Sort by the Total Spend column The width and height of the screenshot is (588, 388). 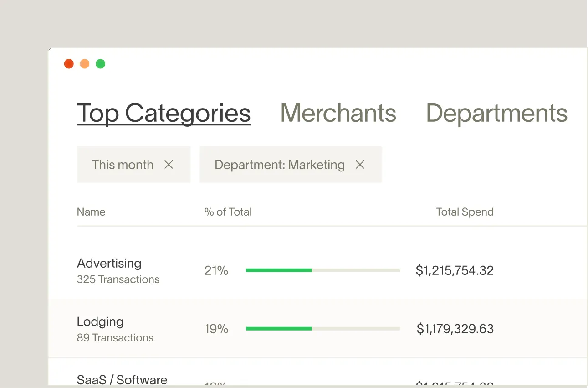465,212
